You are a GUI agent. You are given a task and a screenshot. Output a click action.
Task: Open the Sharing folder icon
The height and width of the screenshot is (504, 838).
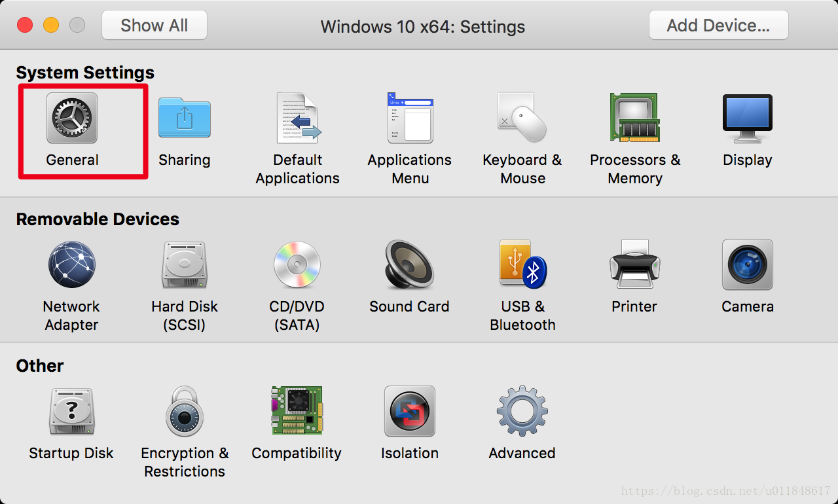pos(185,118)
